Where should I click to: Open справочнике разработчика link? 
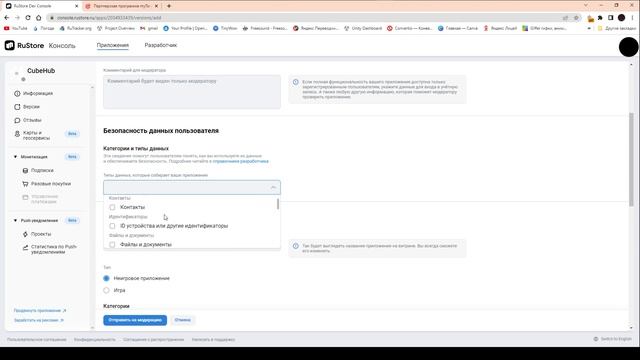[x=240, y=161]
